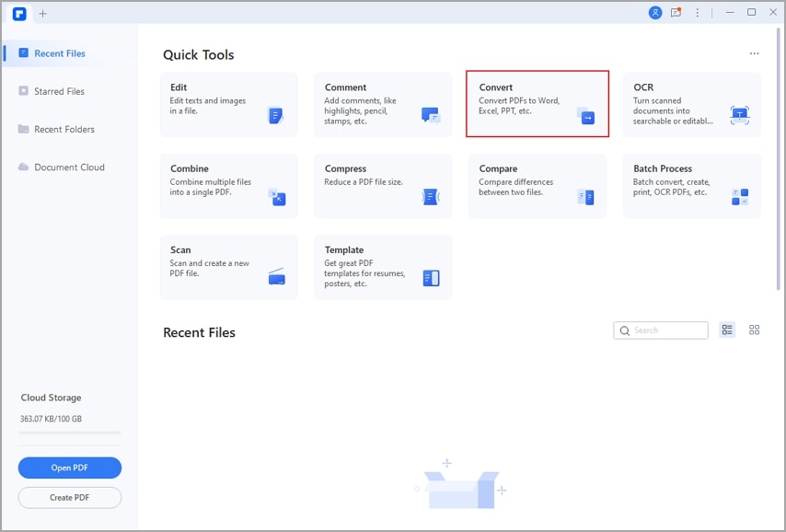The height and width of the screenshot is (532, 786).
Task: Click 'Combine multiple files into a single PDF.'
Action: (210, 187)
